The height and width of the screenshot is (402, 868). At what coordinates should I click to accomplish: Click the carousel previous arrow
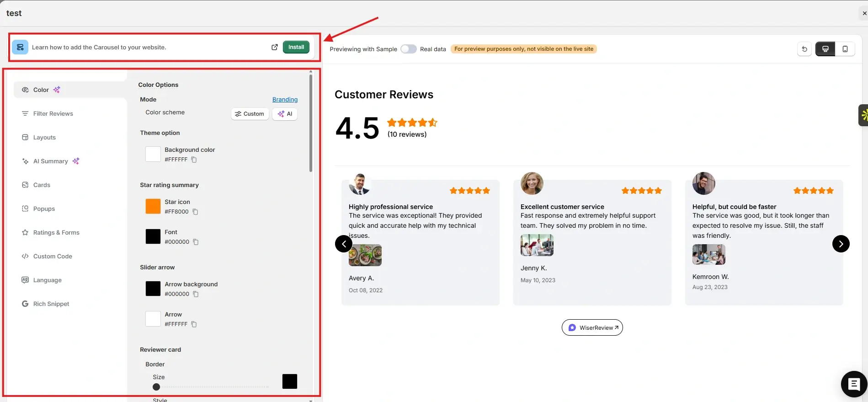coord(344,244)
